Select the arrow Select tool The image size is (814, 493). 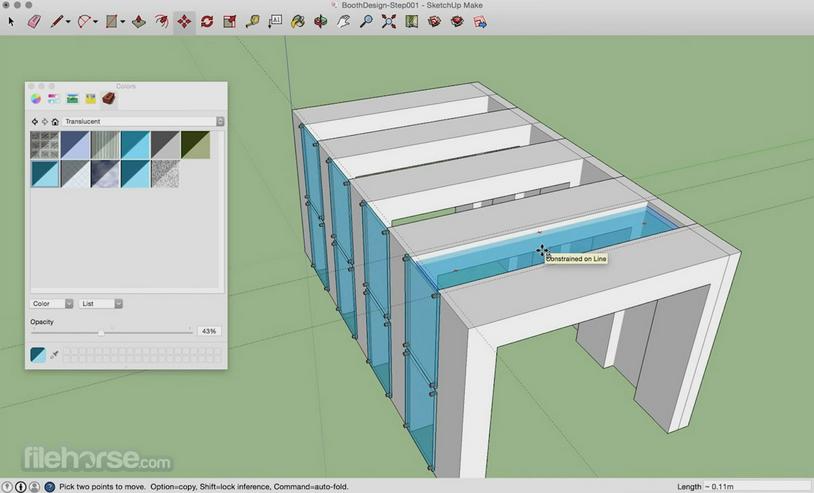[x=11, y=22]
